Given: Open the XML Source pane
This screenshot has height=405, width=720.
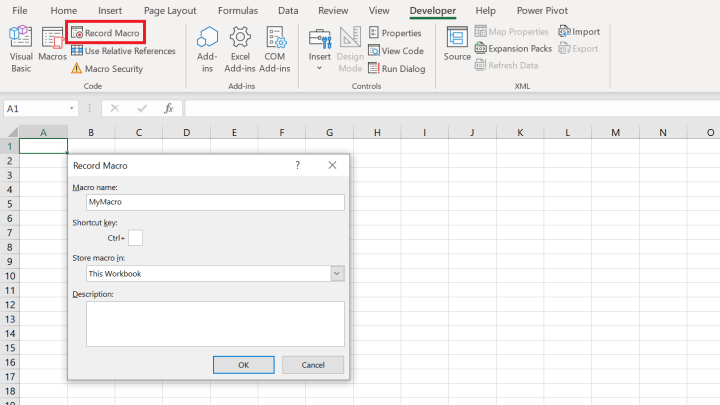Looking at the screenshot, I should tap(457, 44).
